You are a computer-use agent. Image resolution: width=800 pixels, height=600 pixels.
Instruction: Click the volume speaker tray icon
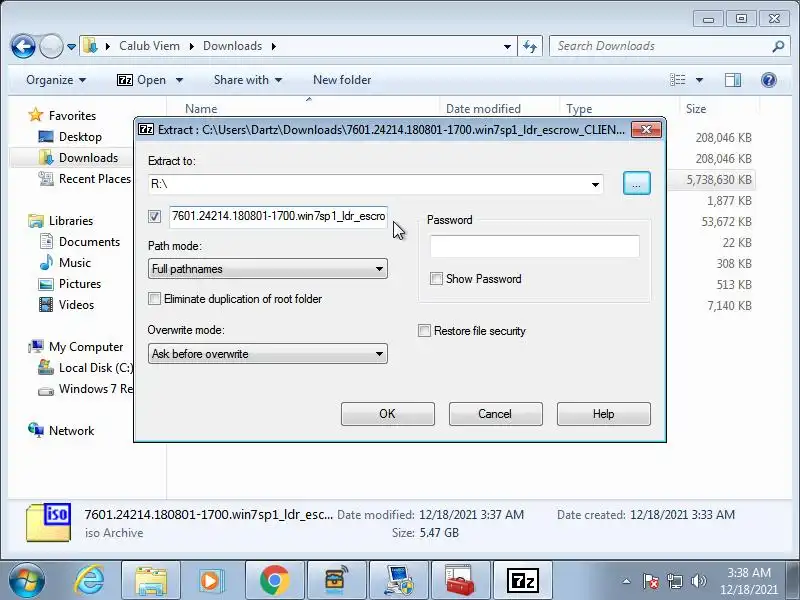(698, 581)
